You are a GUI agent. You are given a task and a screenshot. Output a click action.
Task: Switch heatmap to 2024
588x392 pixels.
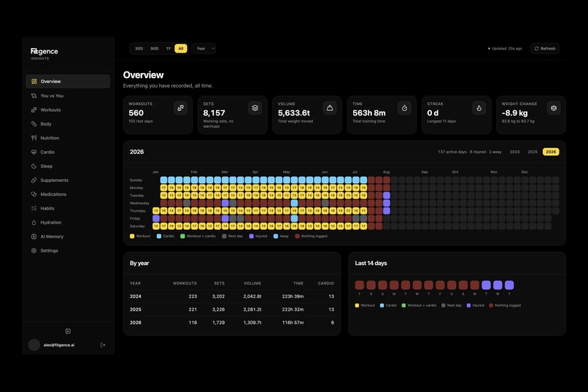point(514,152)
